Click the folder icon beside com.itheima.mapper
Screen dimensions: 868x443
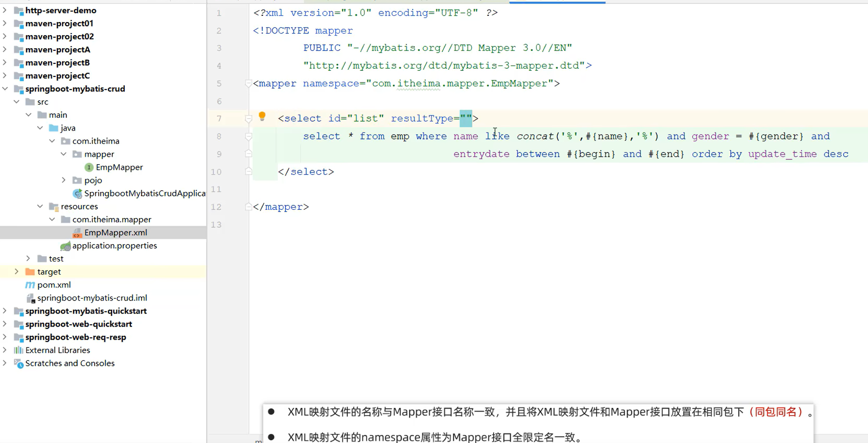(65, 219)
